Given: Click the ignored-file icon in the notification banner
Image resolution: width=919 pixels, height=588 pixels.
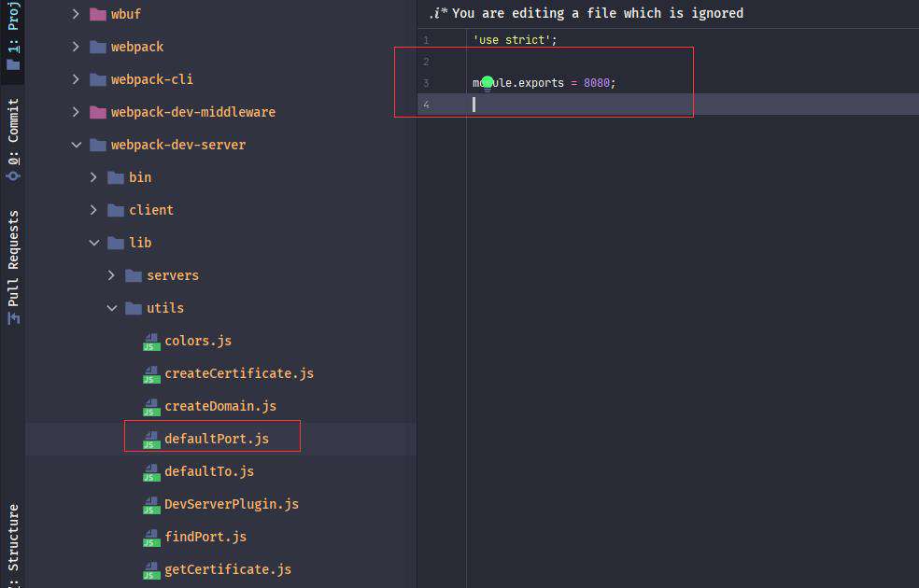Looking at the screenshot, I should 438,13.
